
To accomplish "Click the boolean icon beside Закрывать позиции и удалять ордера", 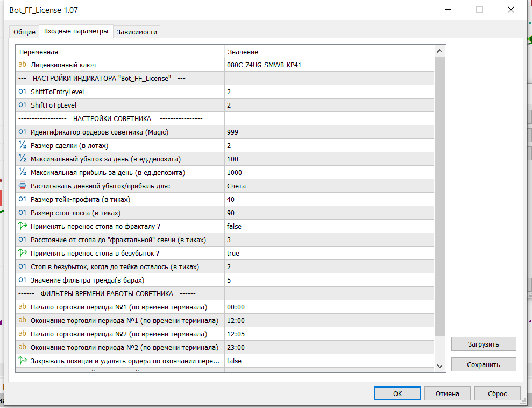I will [23, 361].
